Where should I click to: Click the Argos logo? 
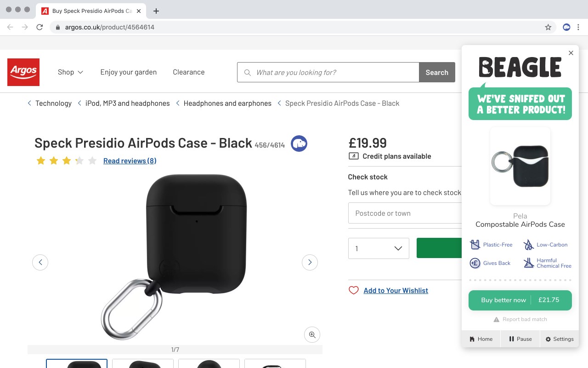[23, 72]
